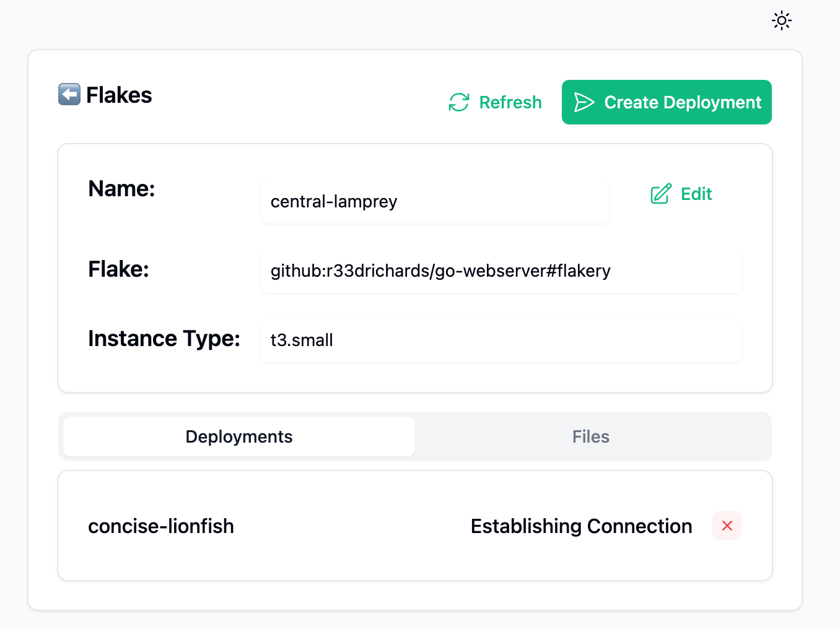Image resolution: width=840 pixels, height=629 pixels.
Task: Click the Flakes heading title
Action: tap(119, 95)
